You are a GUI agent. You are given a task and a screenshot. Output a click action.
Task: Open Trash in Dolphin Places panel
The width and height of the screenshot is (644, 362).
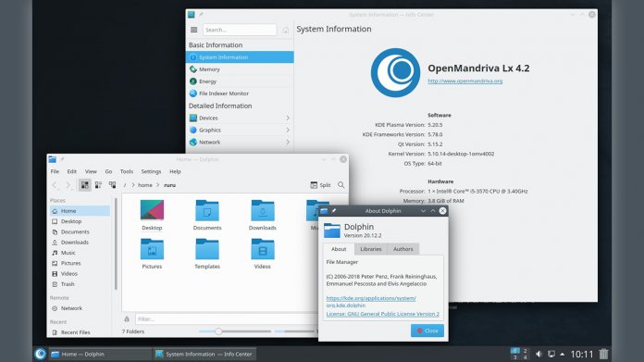coord(80,284)
